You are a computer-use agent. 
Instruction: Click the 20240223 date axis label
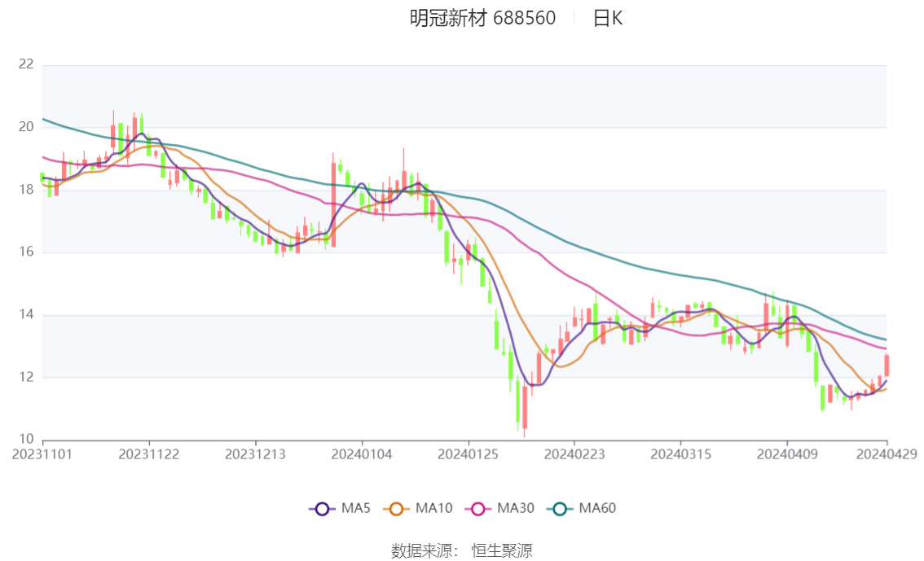click(x=574, y=454)
